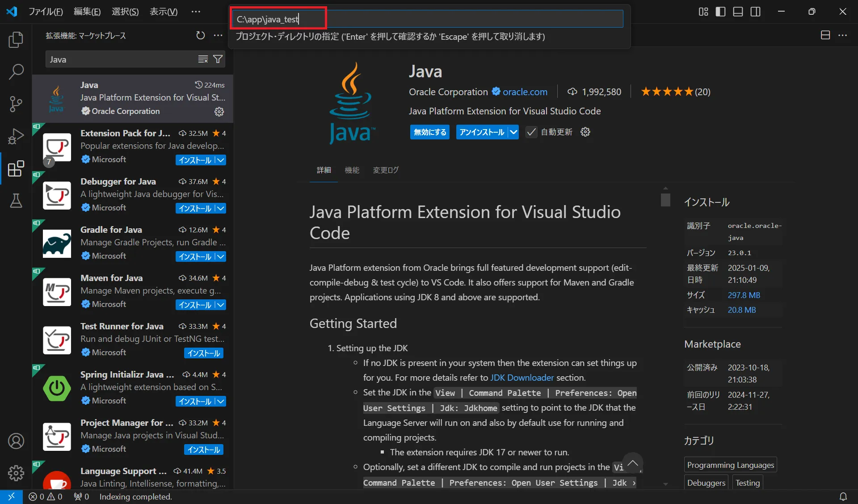This screenshot has height=504, width=858.
Task: Switch to the 機能 tab
Action: 352,170
